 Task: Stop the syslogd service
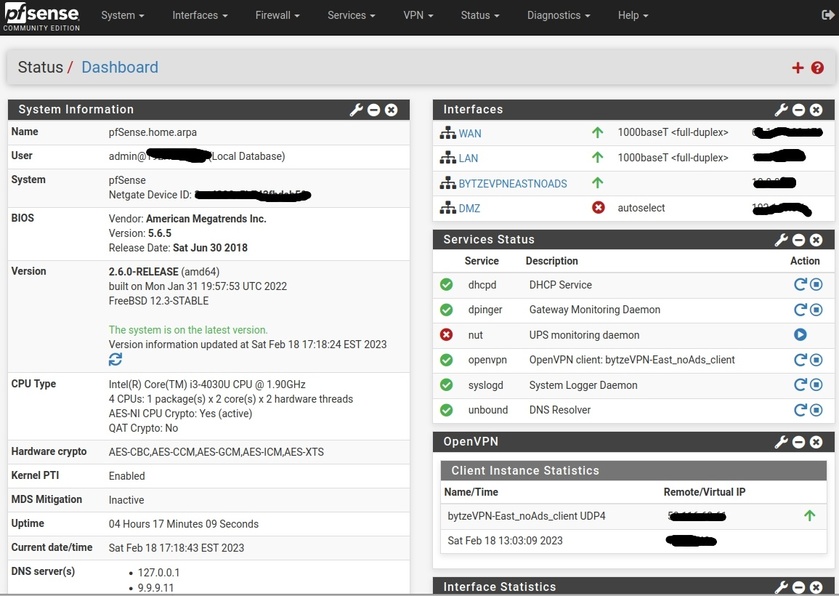pyautogui.click(x=816, y=384)
